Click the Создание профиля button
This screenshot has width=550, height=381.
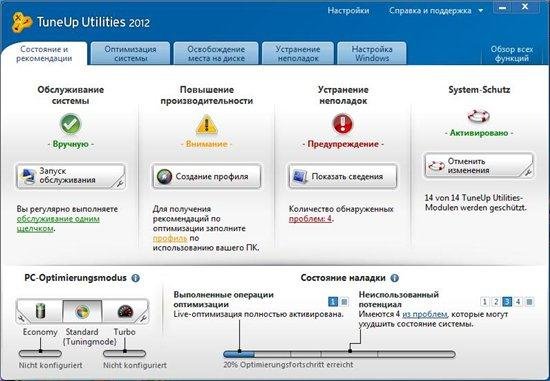click(x=207, y=176)
